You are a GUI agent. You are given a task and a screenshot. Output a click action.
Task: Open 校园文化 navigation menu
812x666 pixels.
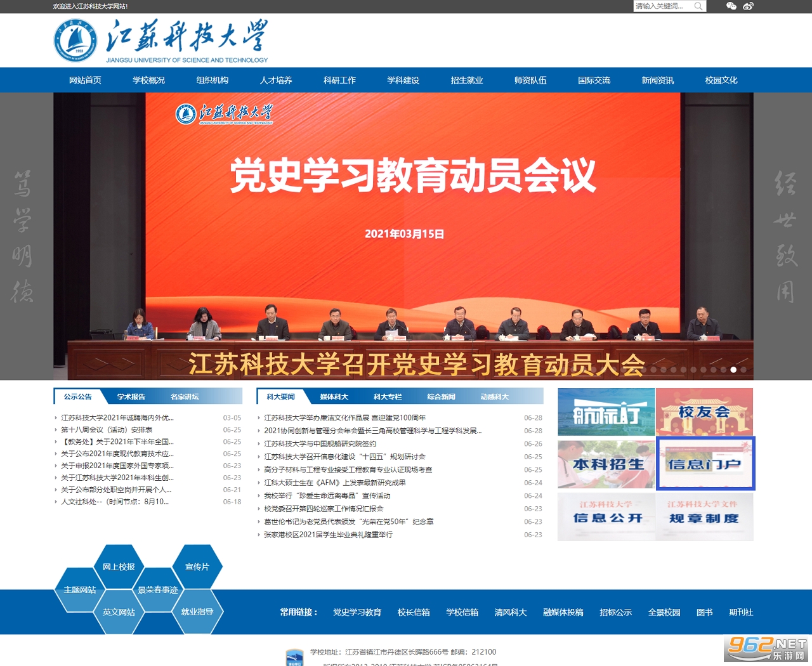click(x=721, y=80)
